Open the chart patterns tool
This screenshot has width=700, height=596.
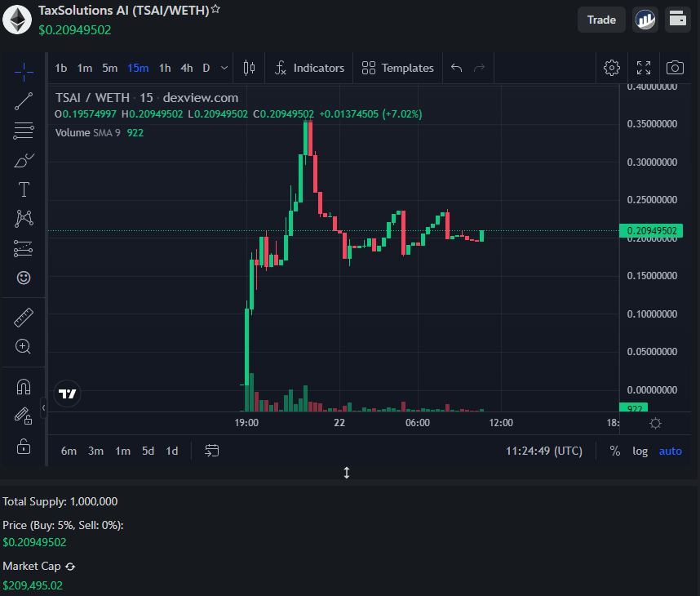coord(24,219)
